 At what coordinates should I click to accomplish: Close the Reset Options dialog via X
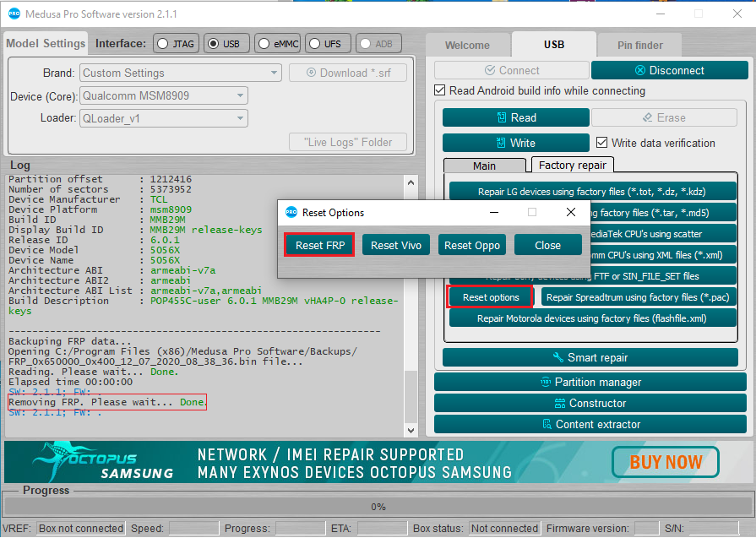[x=571, y=212]
